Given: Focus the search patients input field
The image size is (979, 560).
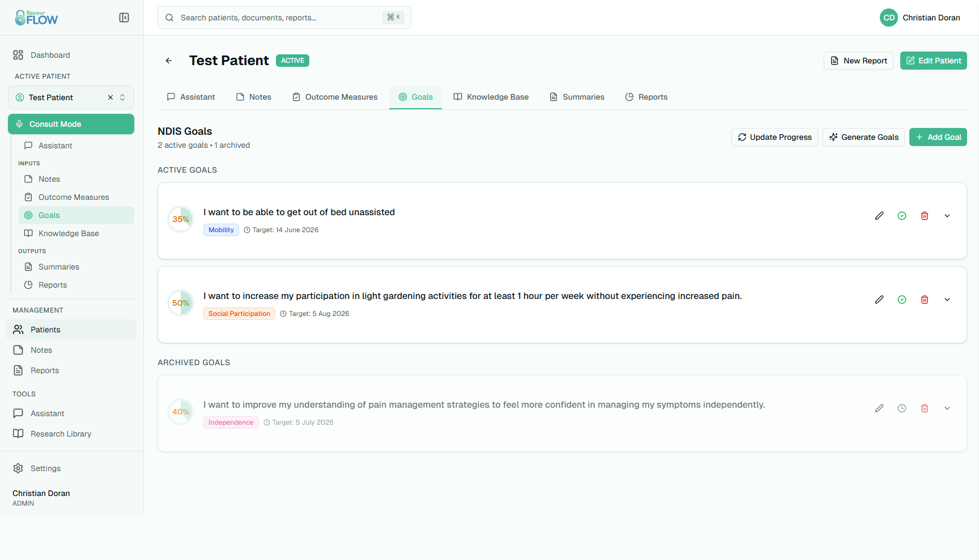Looking at the screenshot, I should click(278, 18).
